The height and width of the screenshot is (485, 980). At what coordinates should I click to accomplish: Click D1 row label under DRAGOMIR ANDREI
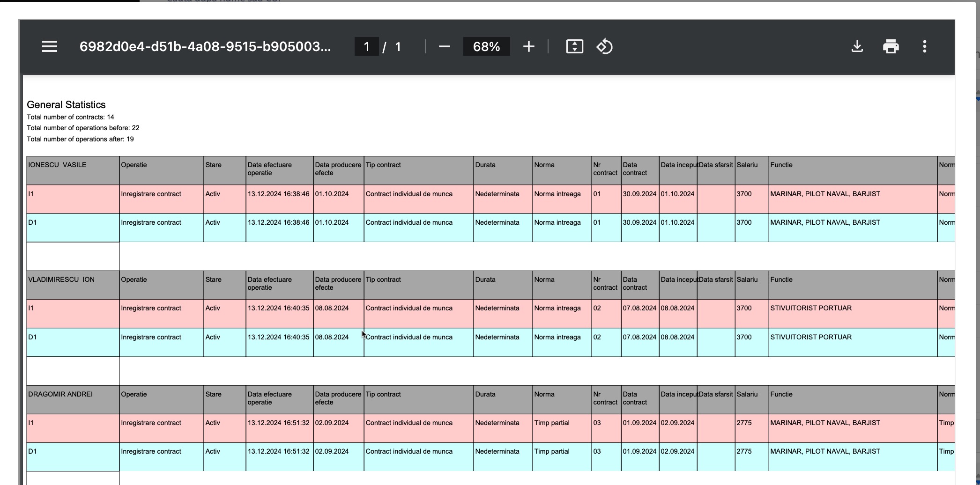coord(32,451)
